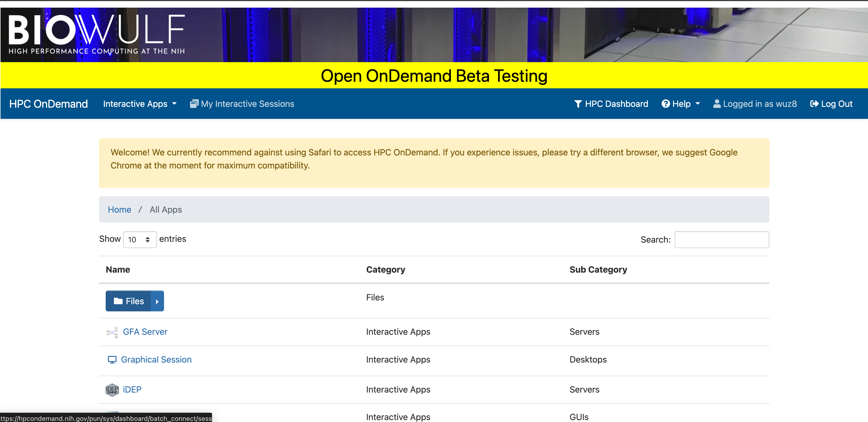Click the Help question mark icon
The width and height of the screenshot is (868, 422).
tap(666, 104)
